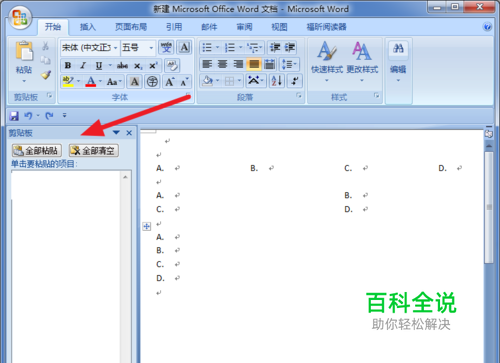Shrink the font size

click(x=184, y=82)
